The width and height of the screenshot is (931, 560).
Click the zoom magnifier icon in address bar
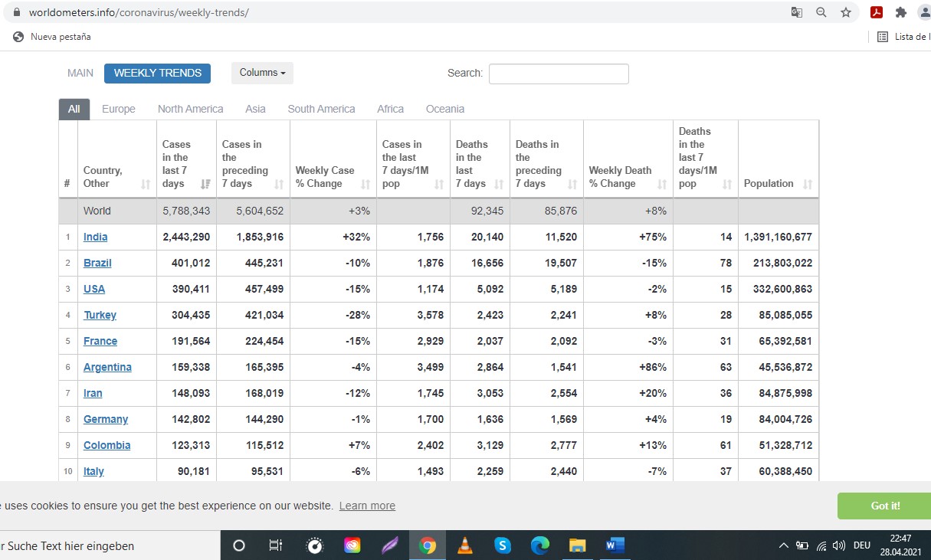coord(821,12)
